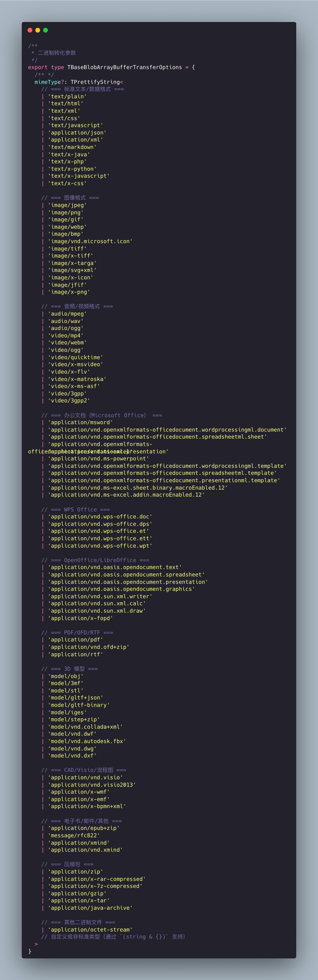Click the 'video/quicktime' string
The height and width of the screenshot is (980, 318).
(75, 357)
